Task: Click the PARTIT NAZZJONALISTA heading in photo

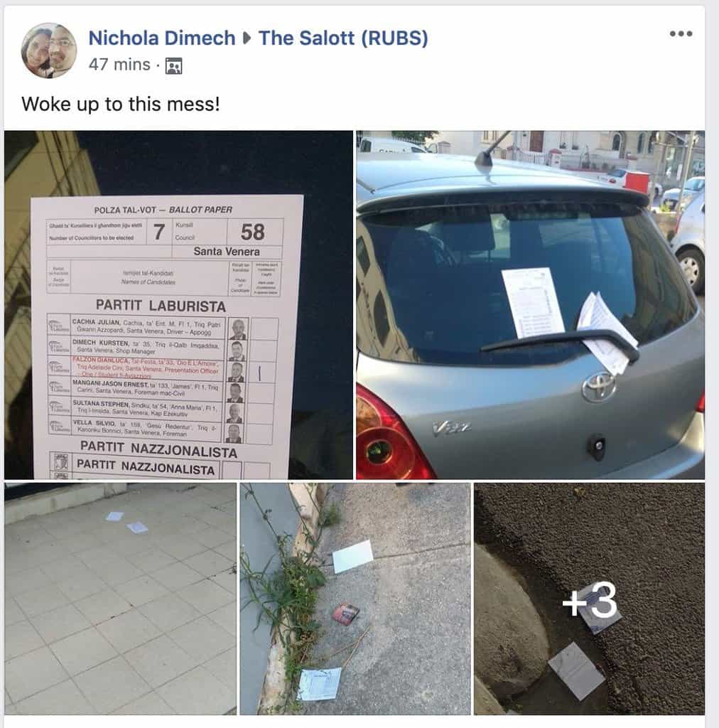Action: pyautogui.click(x=158, y=449)
